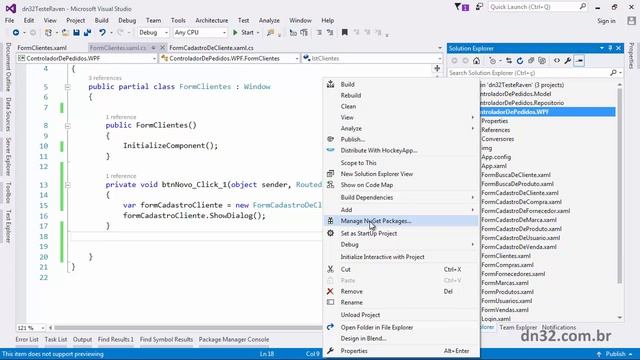
Task: Click Properties at context menu bottom
Action: point(401,351)
